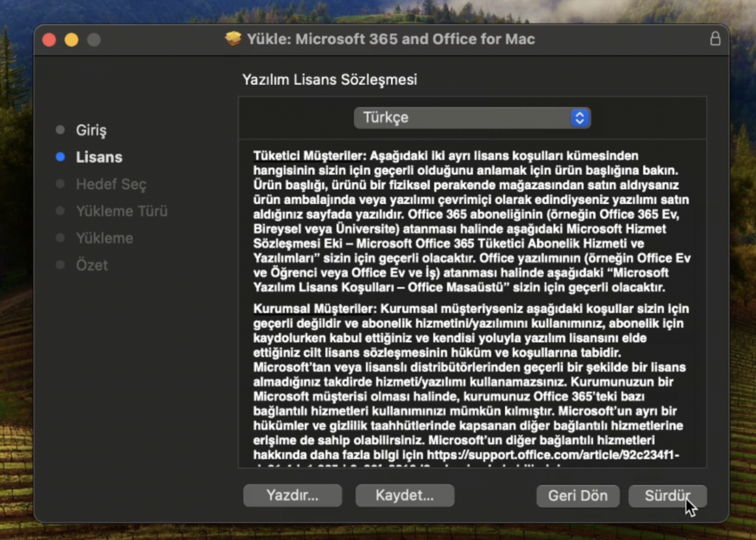
Task: Click the blue stepper arrows on language selector
Action: tap(580, 118)
